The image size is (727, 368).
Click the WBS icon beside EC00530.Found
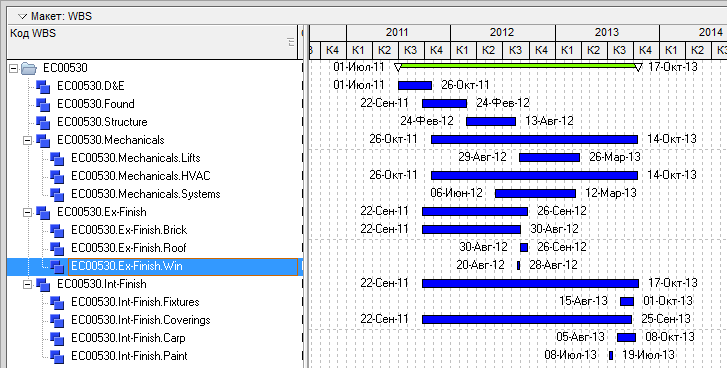(43, 105)
